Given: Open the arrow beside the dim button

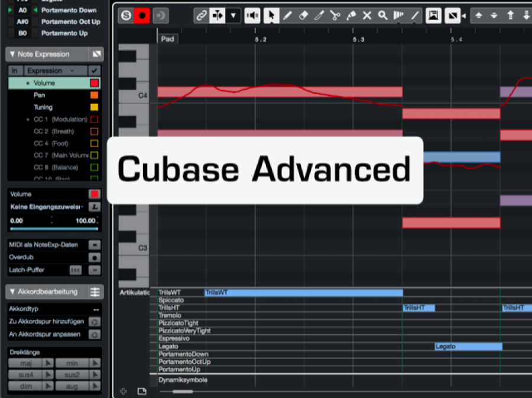Looking at the screenshot, I should (48, 386).
